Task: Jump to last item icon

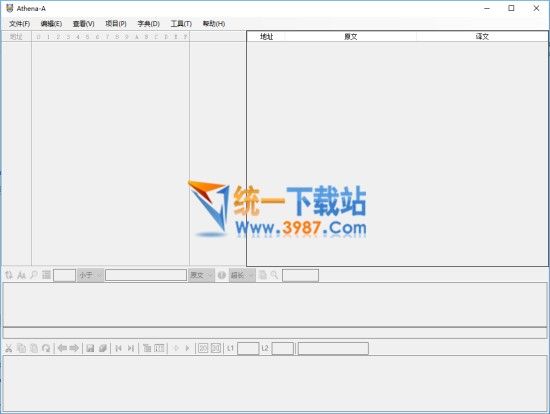Action: point(130,348)
